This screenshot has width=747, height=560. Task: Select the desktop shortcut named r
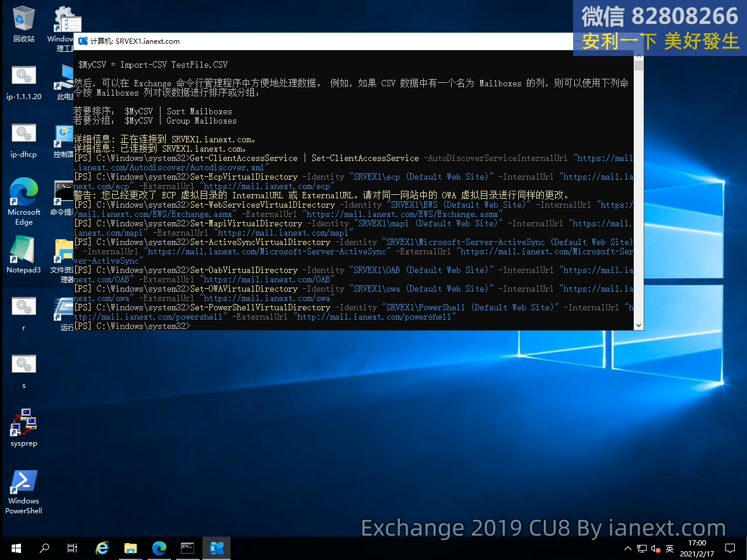coord(24,313)
